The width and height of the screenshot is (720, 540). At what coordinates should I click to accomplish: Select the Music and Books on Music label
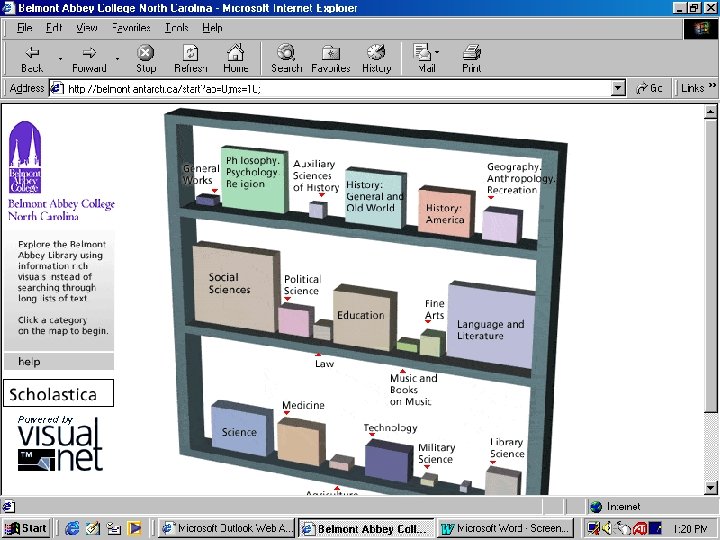click(413, 390)
